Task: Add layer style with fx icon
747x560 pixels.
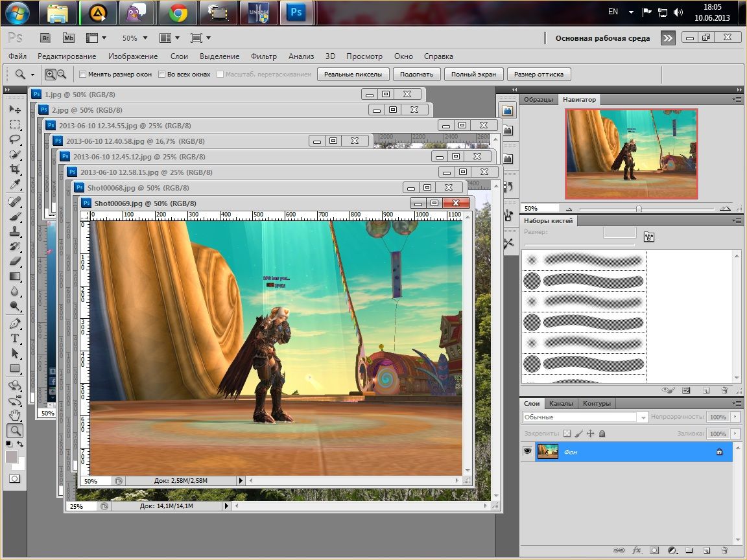Action: (637, 550)
